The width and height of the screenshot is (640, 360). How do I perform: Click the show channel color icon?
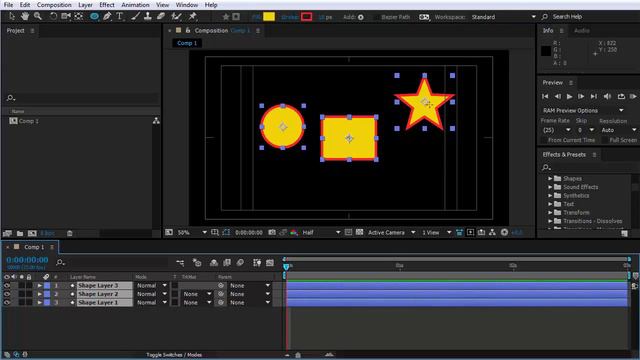pyautogui.click(x=293, y=232)
